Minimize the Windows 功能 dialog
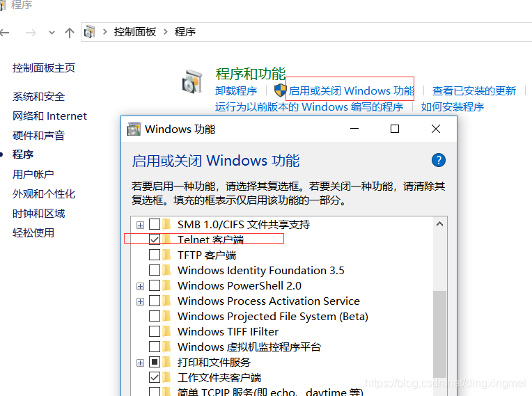The image size is (532, 396). [354, 129]
